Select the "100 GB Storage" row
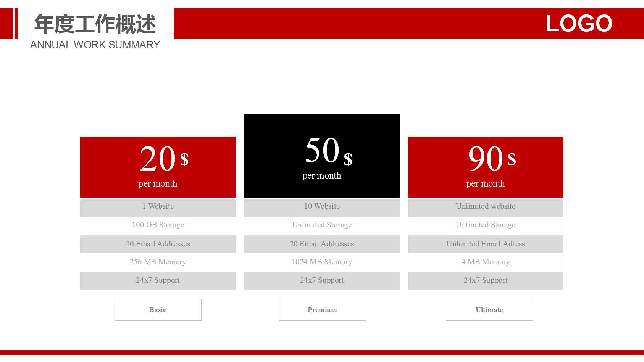The image size is (644, 362). 158,225
